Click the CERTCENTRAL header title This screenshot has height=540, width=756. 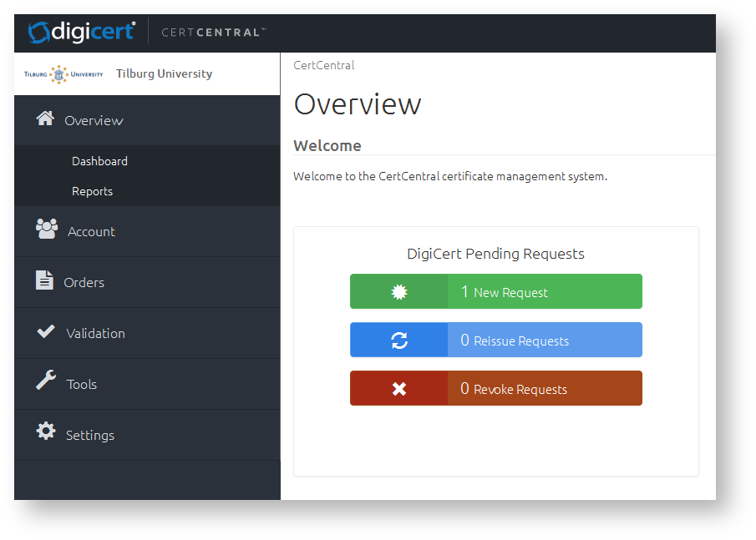click(x=213, y=33)
